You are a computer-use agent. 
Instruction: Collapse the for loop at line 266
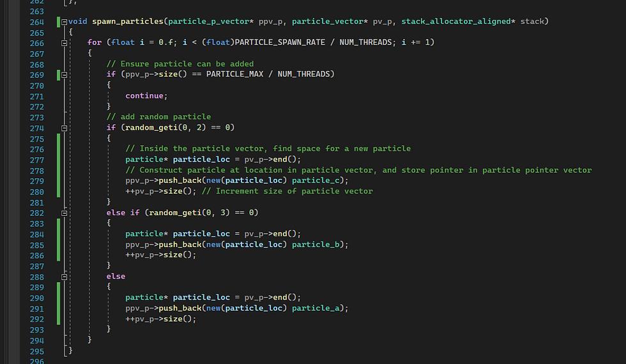click(65, 43)
